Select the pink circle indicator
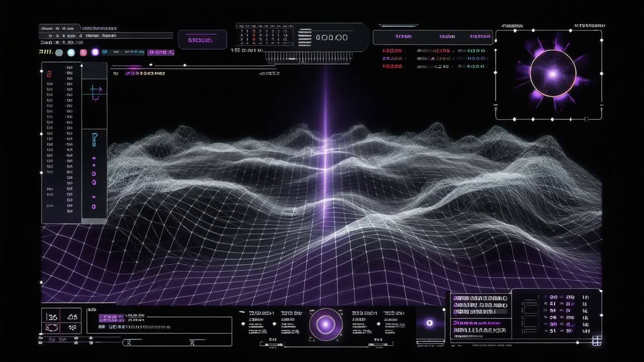Image resolution: width=644 pixels, height=362 pixels. pos(84,52)
